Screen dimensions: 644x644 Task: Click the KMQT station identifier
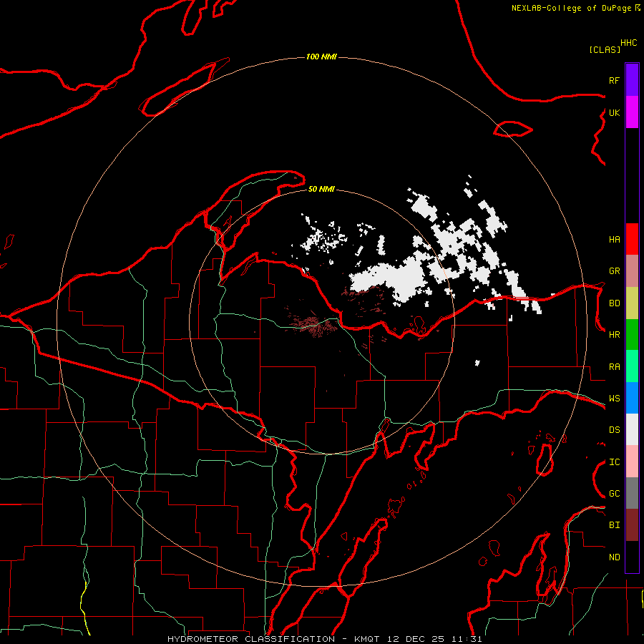(x=367, y=639)
